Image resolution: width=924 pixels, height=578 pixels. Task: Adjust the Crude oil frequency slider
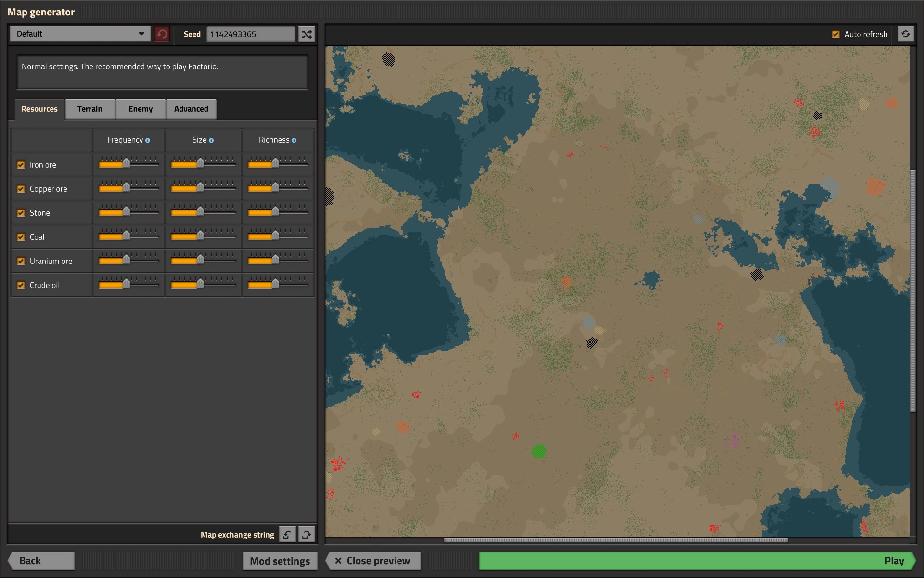(128, 284)
